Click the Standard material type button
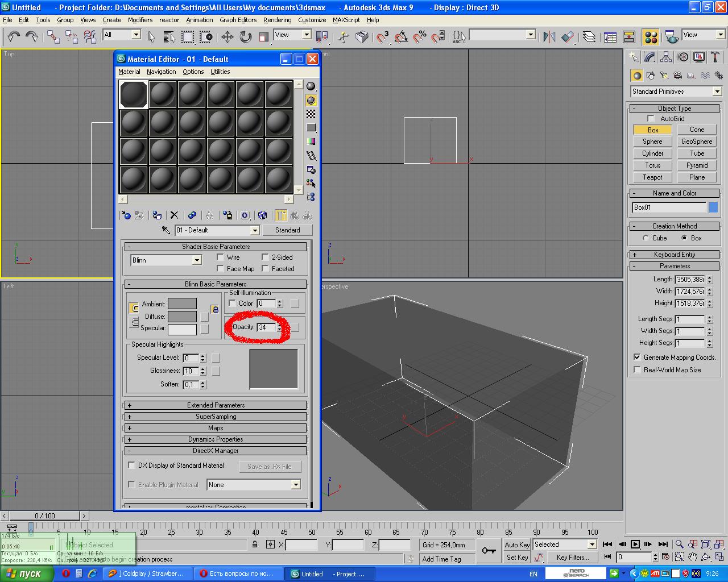The width and height of the screenshot is (728, 582). (x=287, y=230)
